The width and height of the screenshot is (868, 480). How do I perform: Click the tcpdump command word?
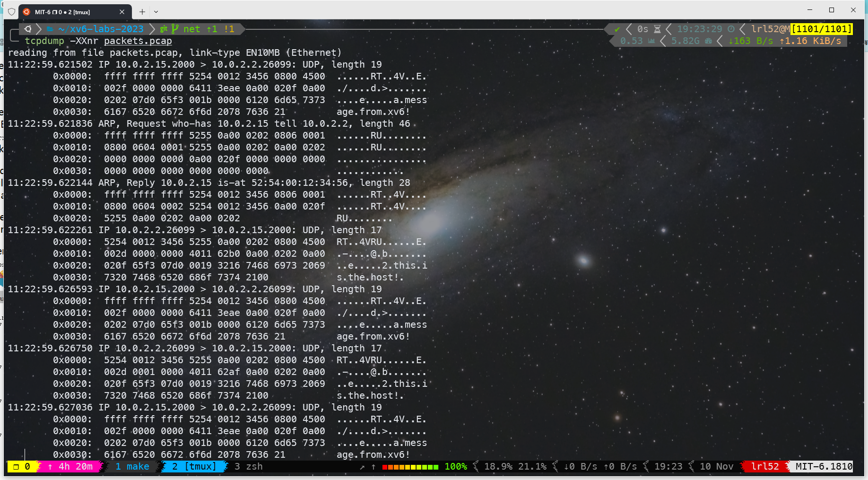coord(44,41)
